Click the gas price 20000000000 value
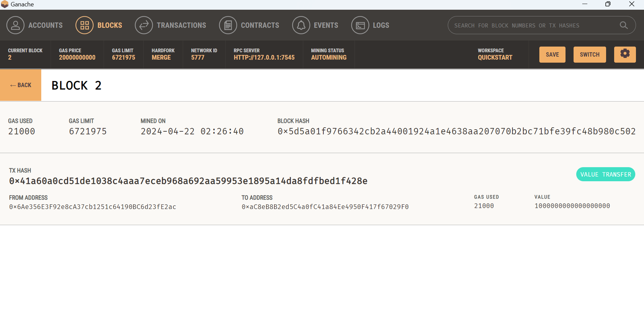Screen dimensions: 644x333 [x=77, y=57]
